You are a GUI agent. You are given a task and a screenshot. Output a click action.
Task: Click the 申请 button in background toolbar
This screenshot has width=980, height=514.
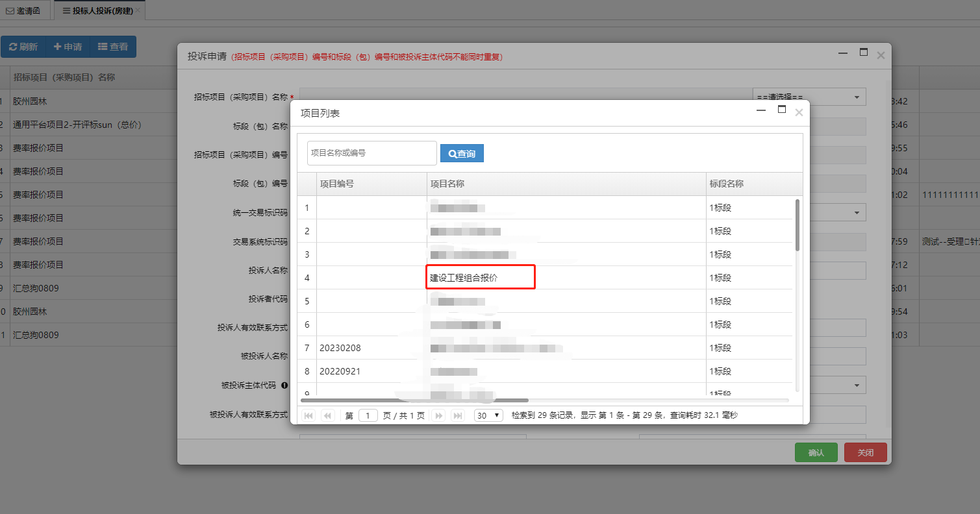(x=68, y=47)
